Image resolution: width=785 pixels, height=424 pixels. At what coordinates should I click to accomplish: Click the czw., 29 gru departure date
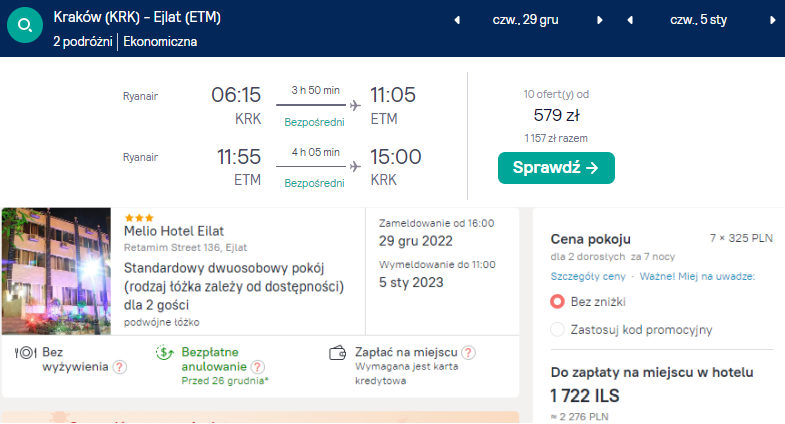(x=526, y=20)
